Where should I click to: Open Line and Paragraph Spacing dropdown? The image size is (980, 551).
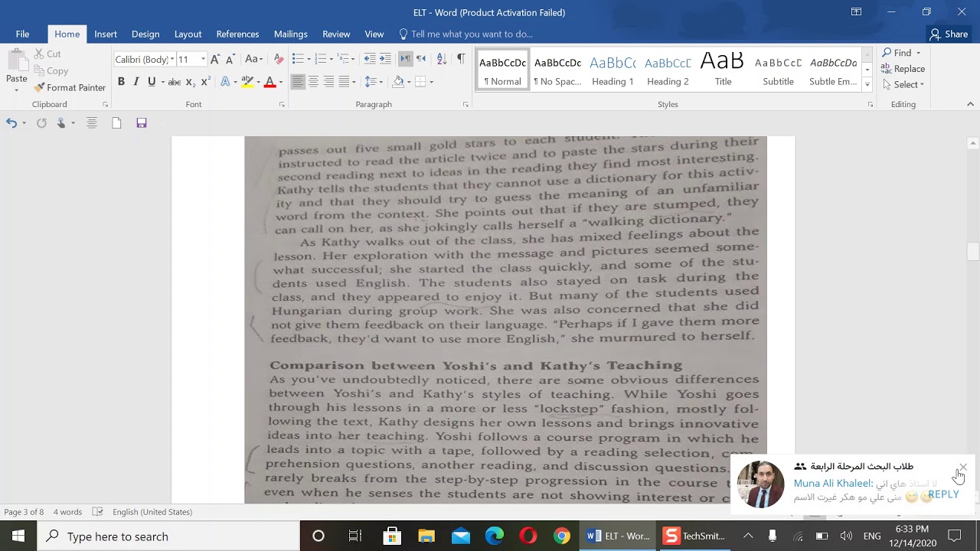click(372, 82)
